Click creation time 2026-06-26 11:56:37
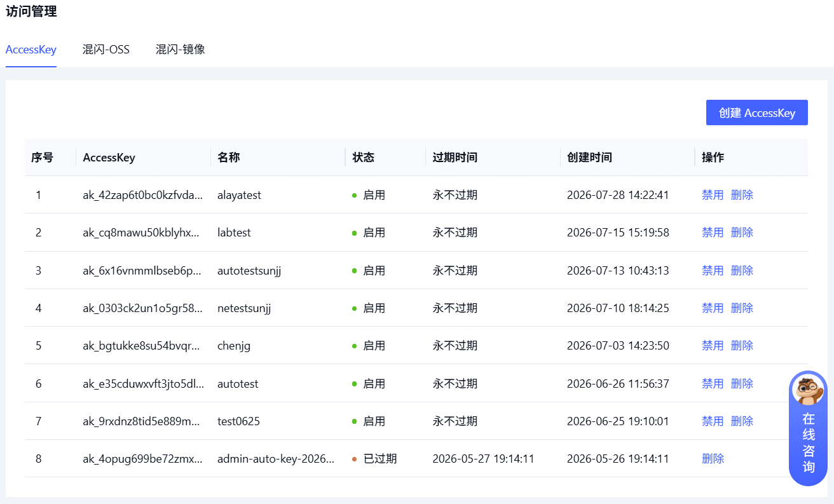This screenshot has width=834, height=504. click(x=618, y=384)
